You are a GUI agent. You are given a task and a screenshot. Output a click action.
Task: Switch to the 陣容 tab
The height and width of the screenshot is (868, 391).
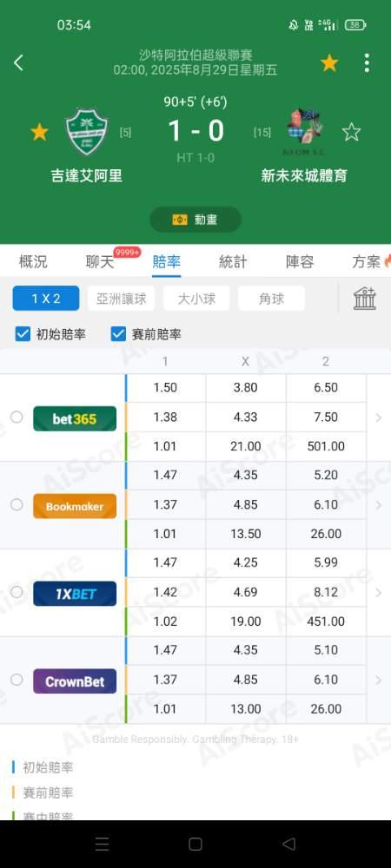pyautogui.click(x=300, y=262)
